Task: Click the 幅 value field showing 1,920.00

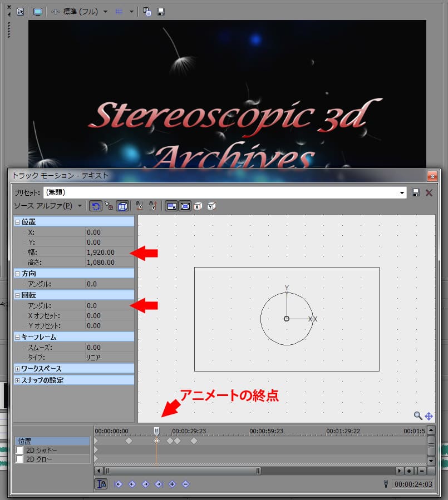Action: (109, 253)
